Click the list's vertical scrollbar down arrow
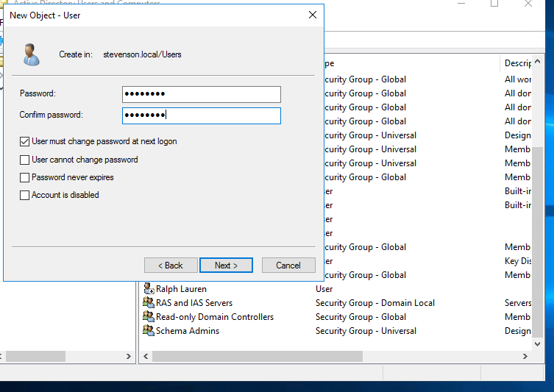The height and width of the screenshot is (392, 554). tap(538, 344)
